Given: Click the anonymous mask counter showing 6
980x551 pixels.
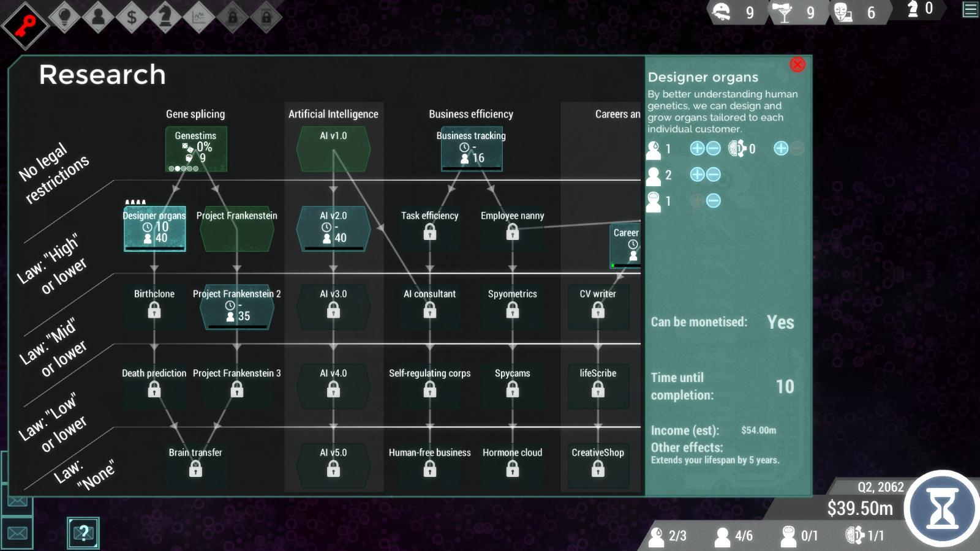Looking at the screenshot, I should click(853, 11).
